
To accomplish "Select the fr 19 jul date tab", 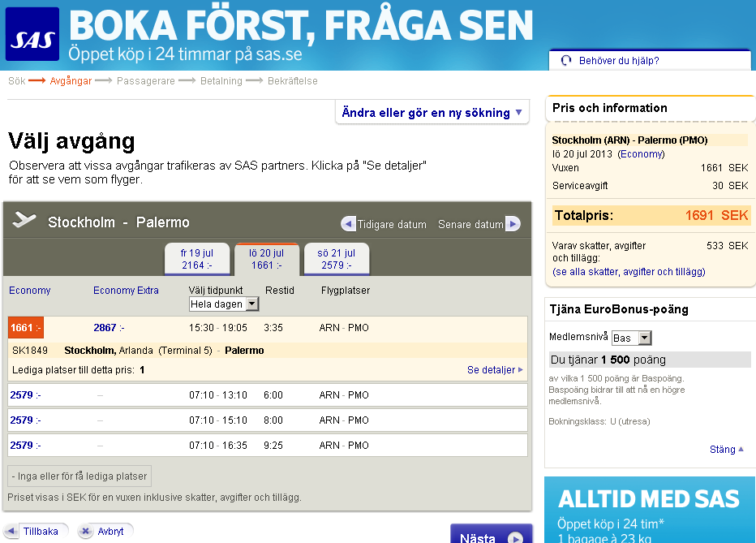I will 197,259.
